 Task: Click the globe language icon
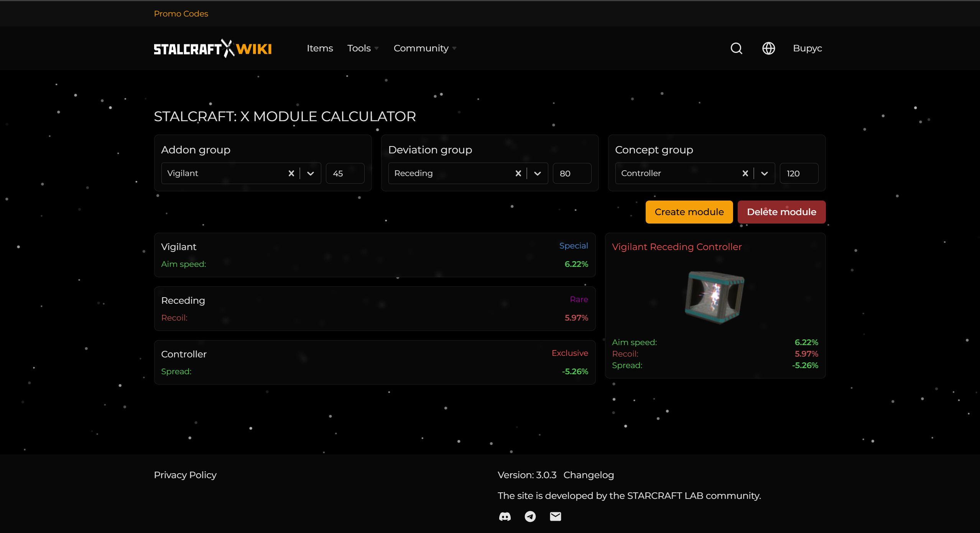tap(768, 48)
